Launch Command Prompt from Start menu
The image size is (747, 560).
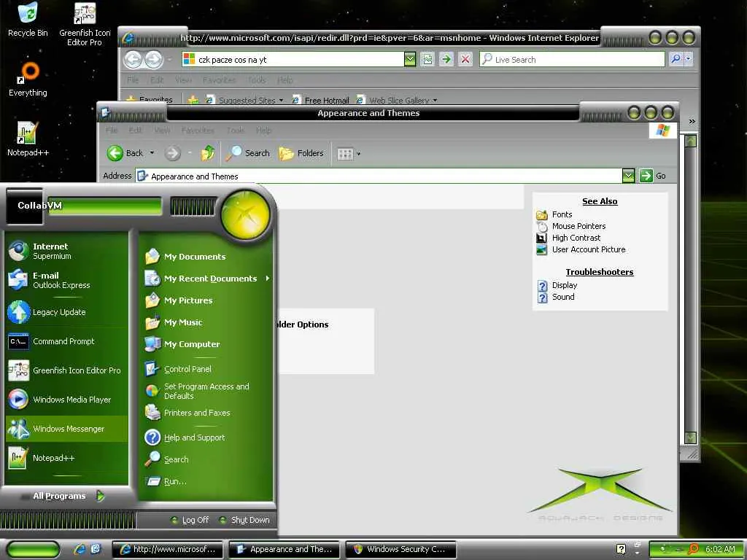pos(67,341)
